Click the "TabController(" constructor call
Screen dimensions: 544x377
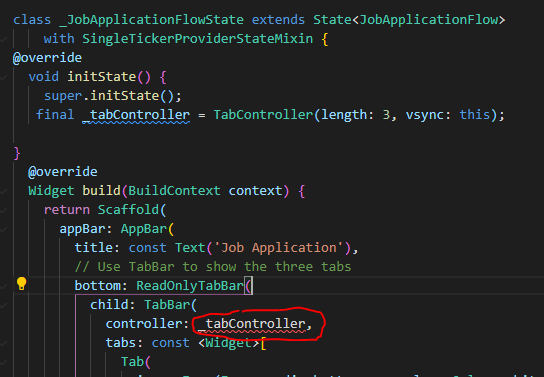pos(267,115)
